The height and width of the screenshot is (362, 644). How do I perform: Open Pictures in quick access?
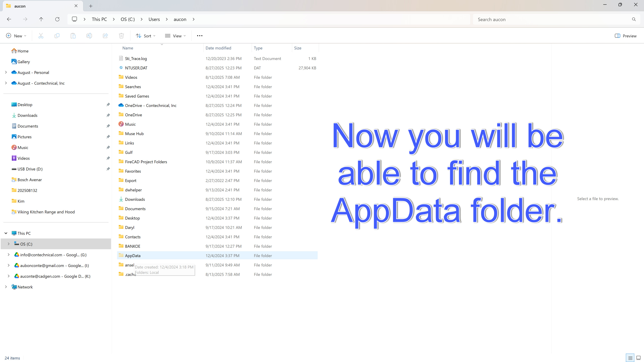pos(21,137)
